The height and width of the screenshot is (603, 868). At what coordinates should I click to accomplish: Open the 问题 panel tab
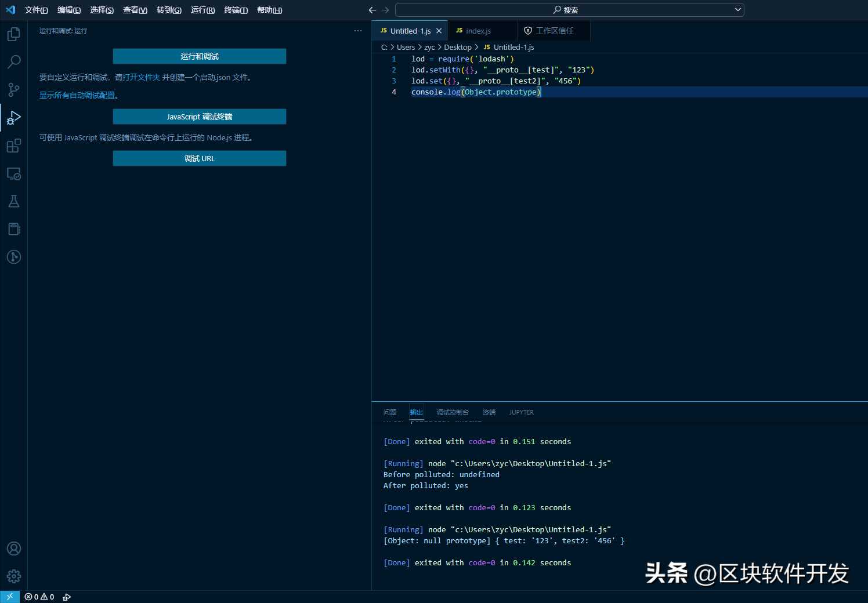(390, 412)
